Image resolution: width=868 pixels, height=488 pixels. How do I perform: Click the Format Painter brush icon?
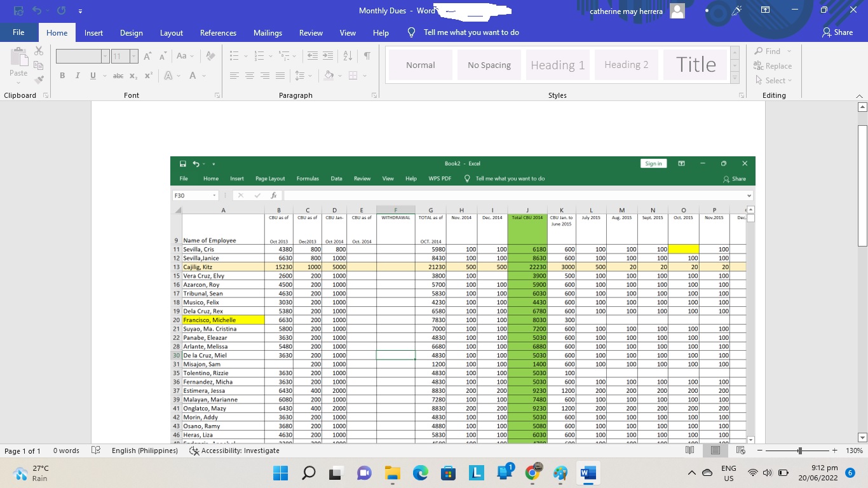39,80
